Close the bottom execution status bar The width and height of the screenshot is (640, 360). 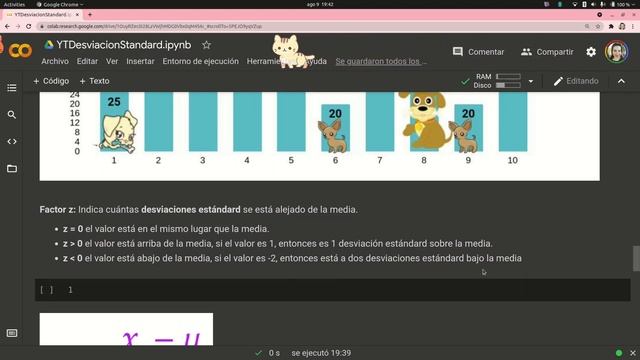tap(633, 353)
